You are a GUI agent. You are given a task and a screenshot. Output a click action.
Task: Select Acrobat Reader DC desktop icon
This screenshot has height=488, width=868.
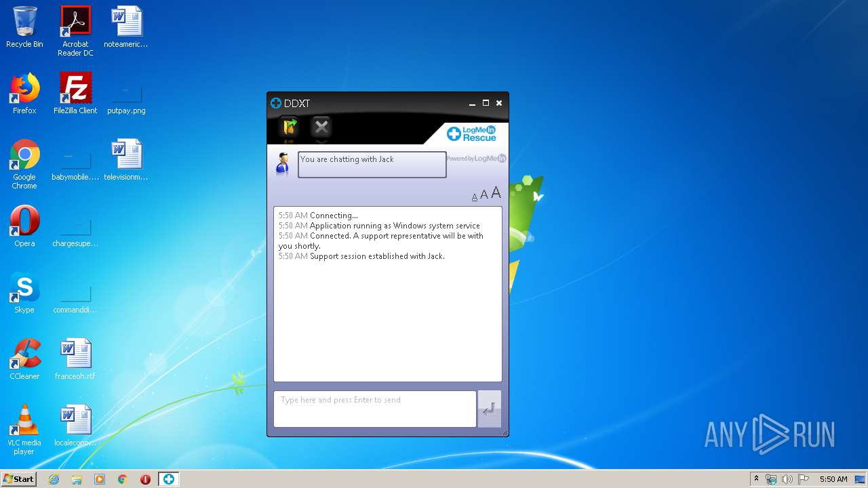[75, 31]
